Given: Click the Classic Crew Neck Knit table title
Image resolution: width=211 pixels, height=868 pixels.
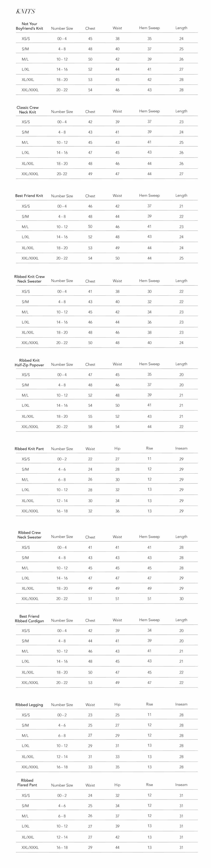Looking at the screenshot, I should (x=28, y=110).
